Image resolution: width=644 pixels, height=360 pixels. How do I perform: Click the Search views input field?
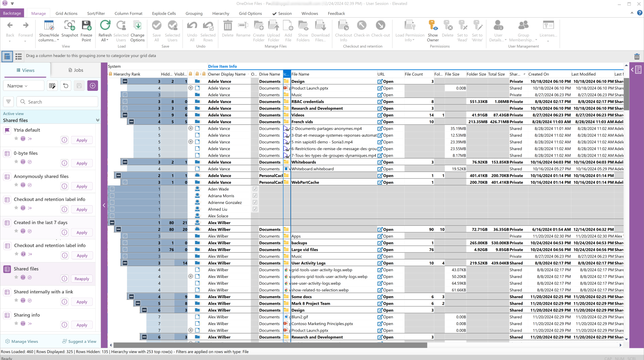tap(61, 102)
